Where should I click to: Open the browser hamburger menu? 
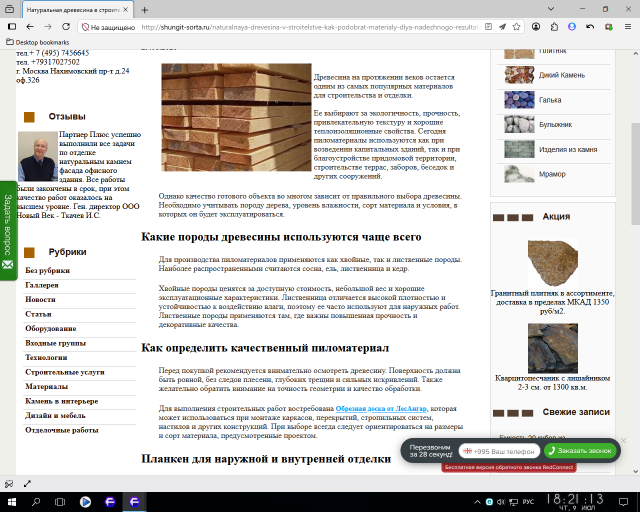(x=628, y=27)
